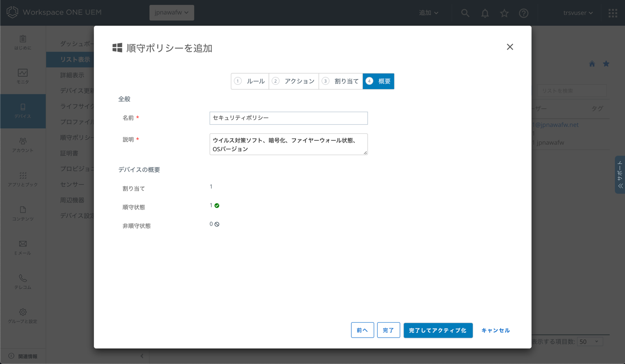
Task: Open the apps grid icon at top right
Action: pyautogui.click(x=613, y=13)
